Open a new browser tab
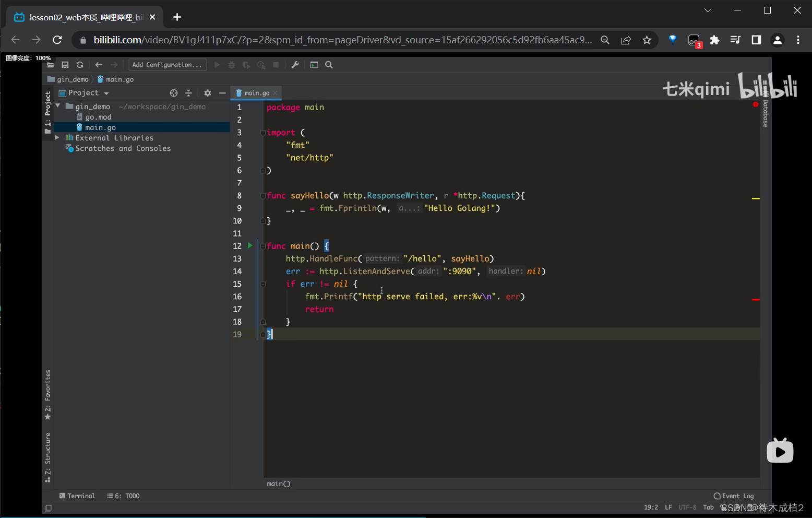 (177, 17)
